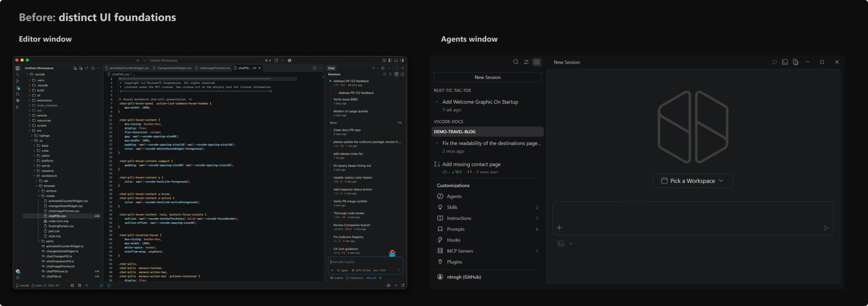Image resolution: width=868 pixels, height=306 pixels.
Task: Collapse all folders in Explorer header
Action: (x=93, y=68)
